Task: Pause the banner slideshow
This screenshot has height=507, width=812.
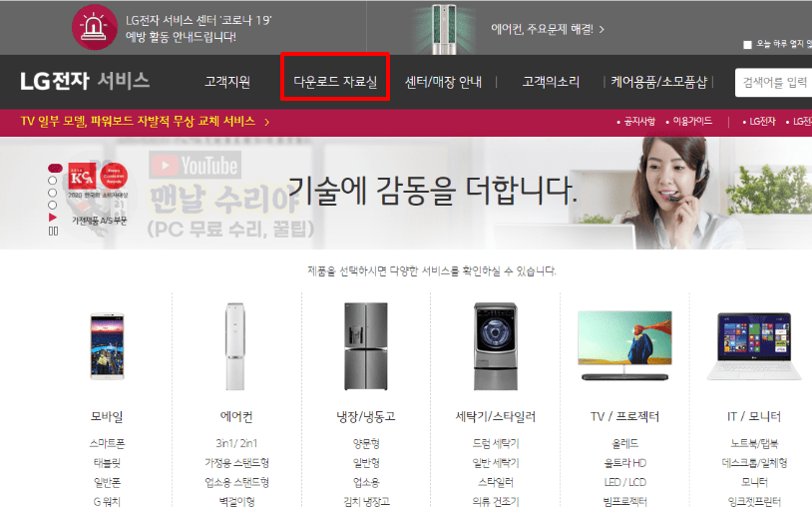Action: click(x=53, y=231)
